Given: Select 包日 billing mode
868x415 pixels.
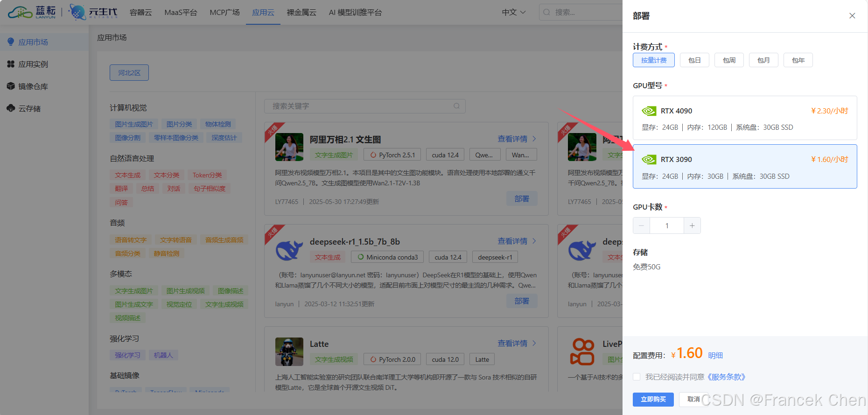Looking at the screenshot, I should 694,60.
